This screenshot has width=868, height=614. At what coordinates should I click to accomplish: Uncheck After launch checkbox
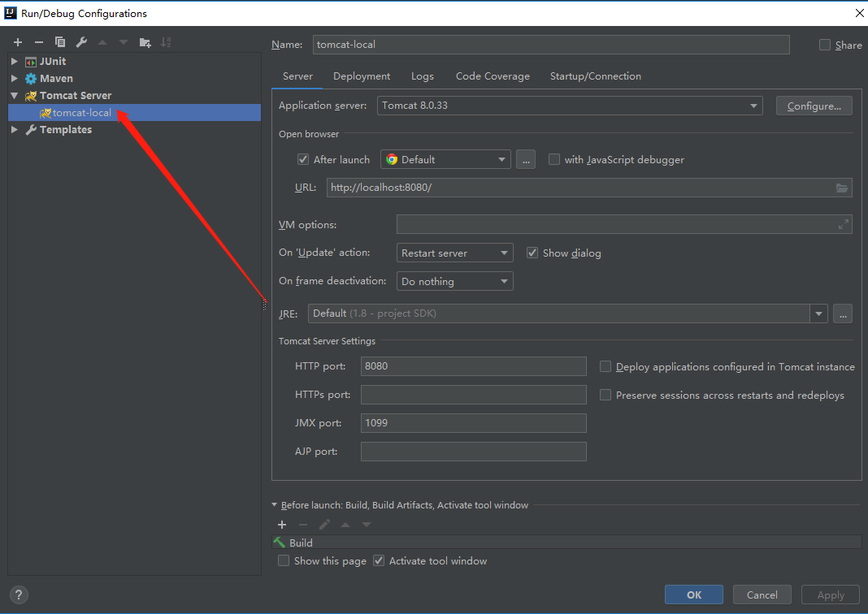point(303,159)
